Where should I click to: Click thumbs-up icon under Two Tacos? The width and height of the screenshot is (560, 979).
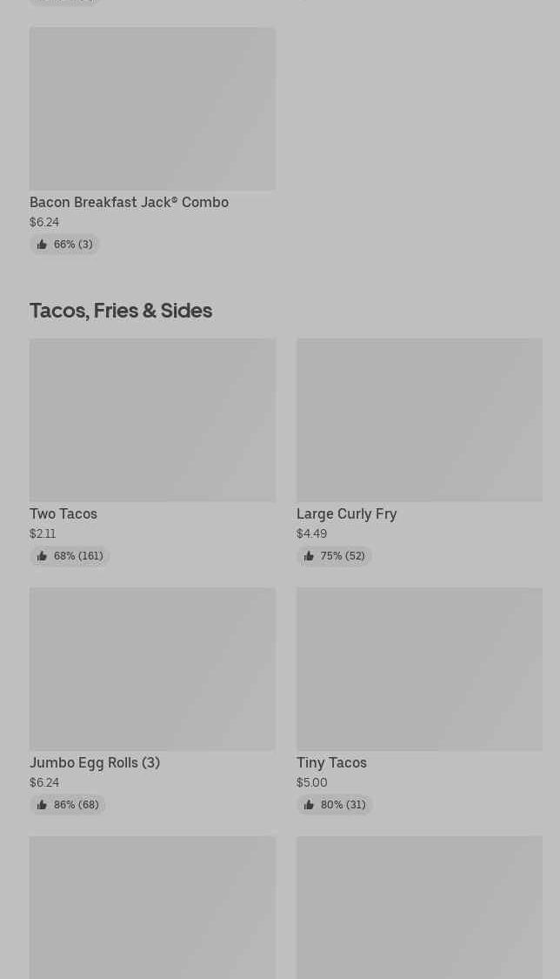point(42,556)
